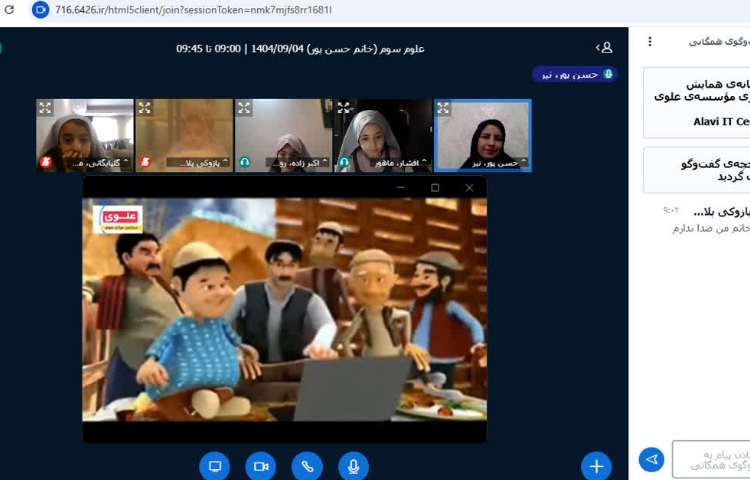The height and width of the screenshot is (480, 750).
Task: Send the chat message with arrow icon
Action: click(651, 459)
